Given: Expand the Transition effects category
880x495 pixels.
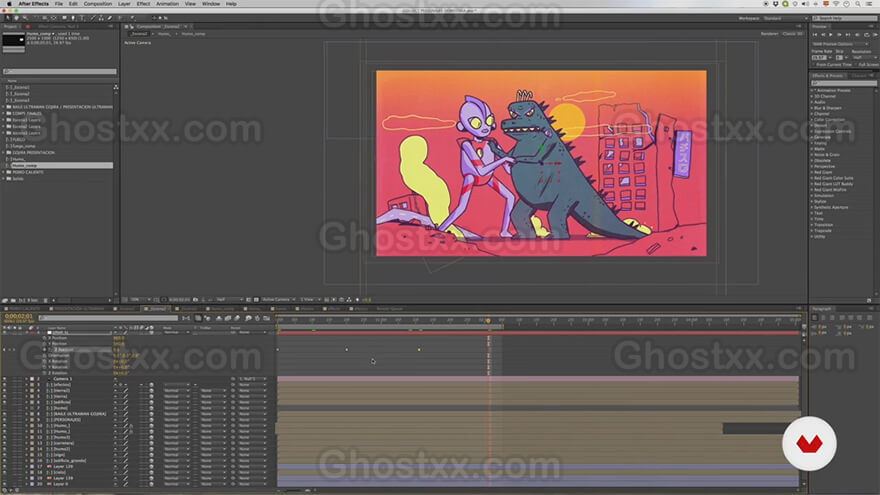Looking at the screenshot, I should point(812,224).
